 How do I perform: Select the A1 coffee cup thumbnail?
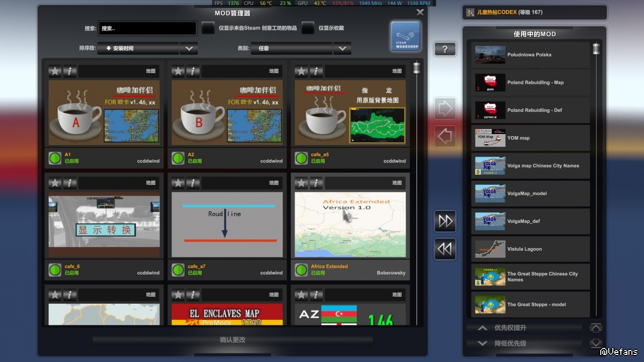(x=104, y=113)
